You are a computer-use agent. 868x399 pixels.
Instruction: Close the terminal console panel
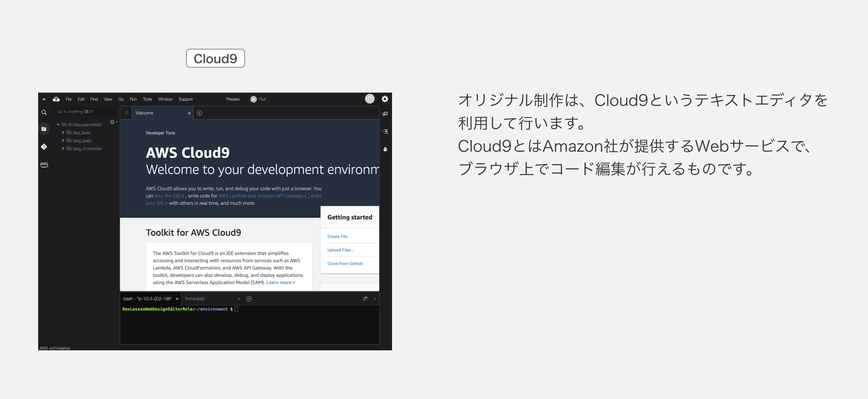point(375,299)
